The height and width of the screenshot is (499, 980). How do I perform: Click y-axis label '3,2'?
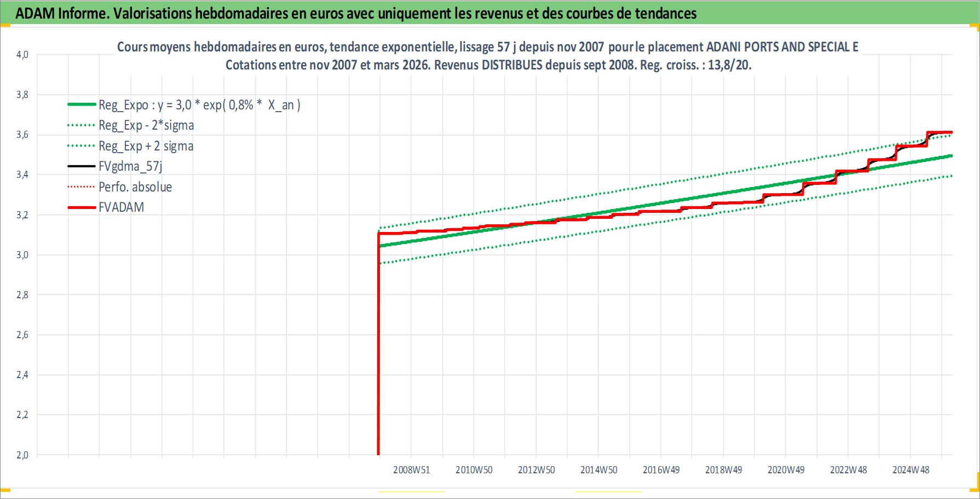[x=22, y=215]
